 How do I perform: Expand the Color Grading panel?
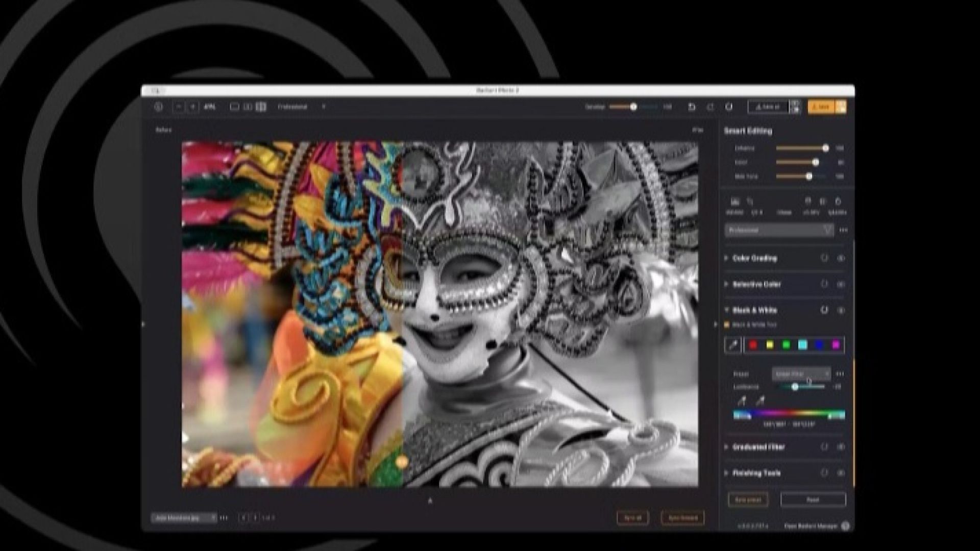point(726,258)
